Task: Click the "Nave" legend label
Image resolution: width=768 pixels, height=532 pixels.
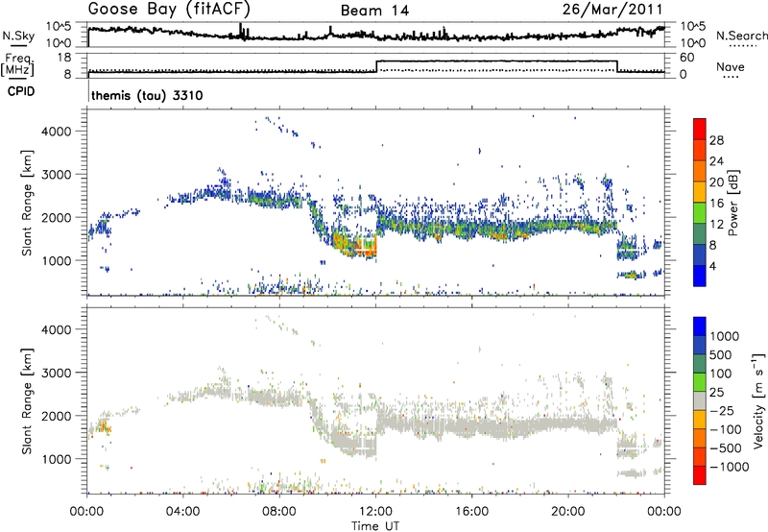Action: [x=731, y=66]
